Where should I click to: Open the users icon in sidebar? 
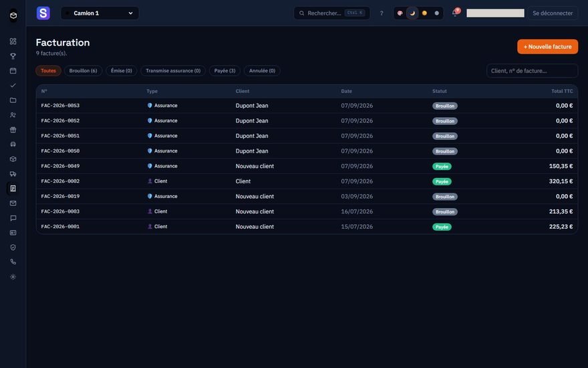click(13, 115)
